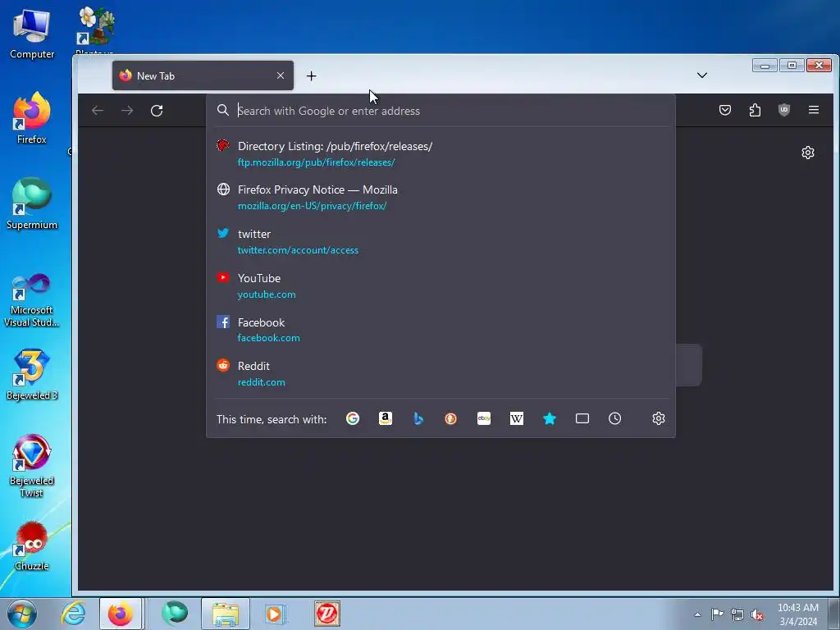Viewport: 840px width, 630px height.
Task: Click the Firefox desktop shortcut
Action: coord(32,118)
